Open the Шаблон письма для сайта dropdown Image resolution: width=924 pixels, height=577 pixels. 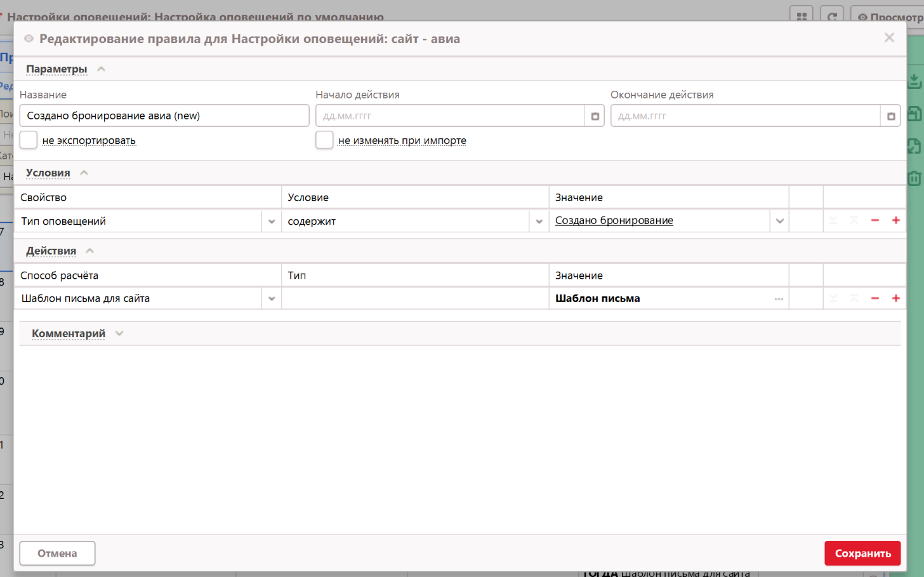point(272,299)
